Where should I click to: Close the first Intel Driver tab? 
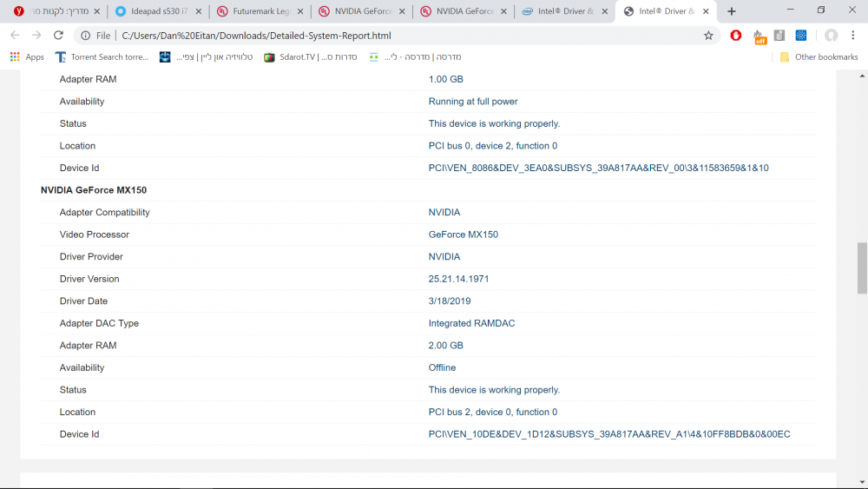coord(605,11)
